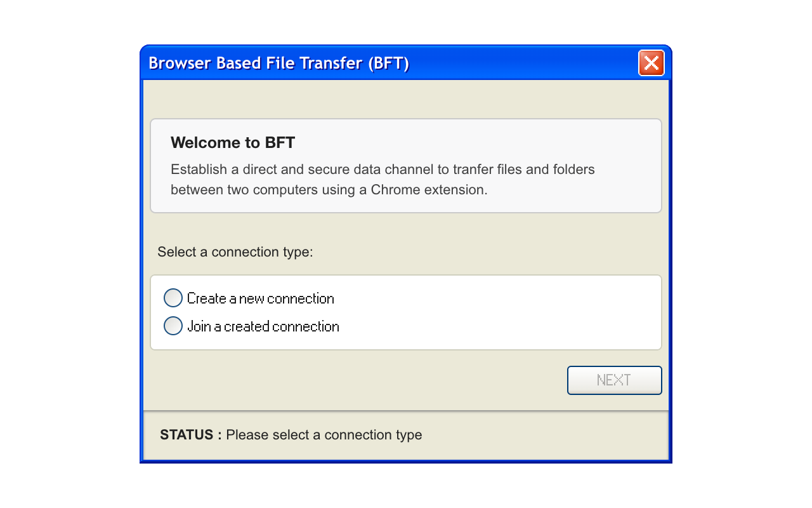This screenshot has width=812, height=508.
Task: Click the blank beige strip above the welcome panel
Action: tap(406, 99)
